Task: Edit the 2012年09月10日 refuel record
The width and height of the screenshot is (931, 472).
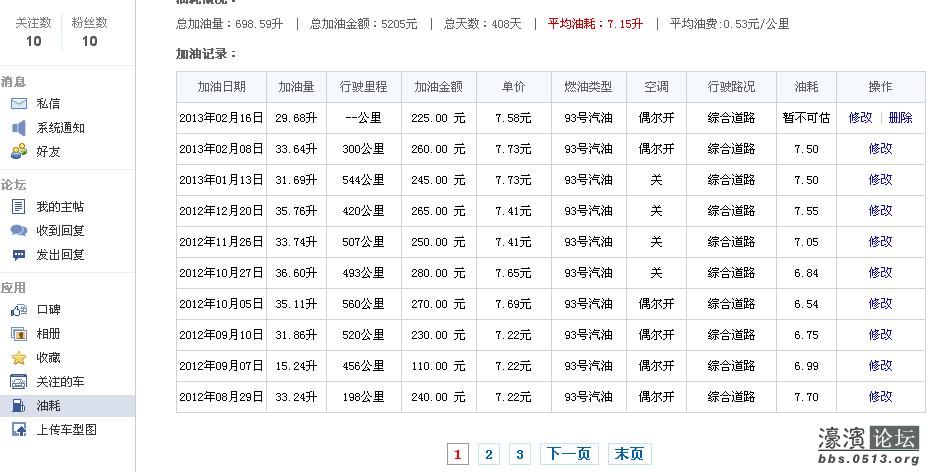Action: pyautogui.click(x=880, y=334)
